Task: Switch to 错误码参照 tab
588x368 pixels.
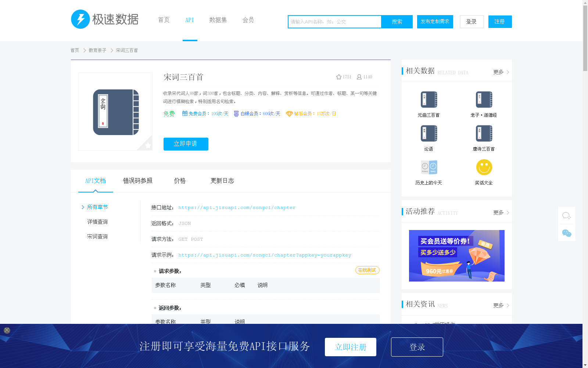Action: [138, 181]
